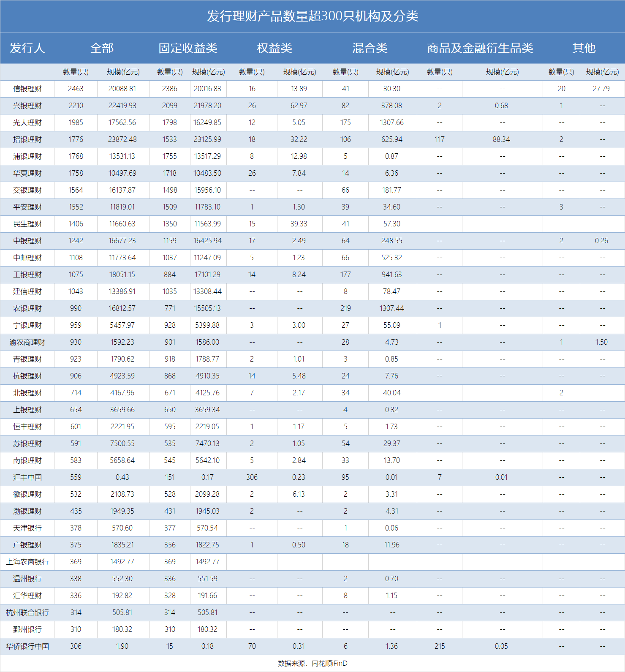Screen dimensions: 625x672
Task: Select total scale value 23872.48
Action: pyautogui.click(x=122, y=139)
